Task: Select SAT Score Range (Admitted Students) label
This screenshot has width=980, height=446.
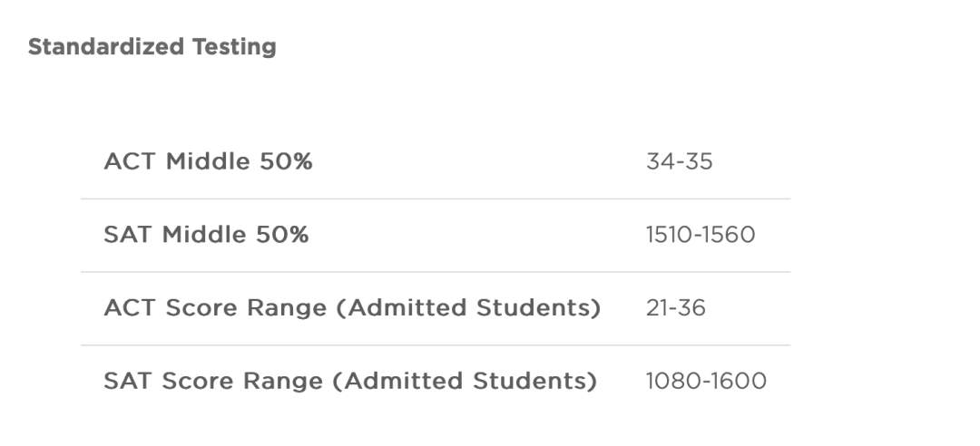Action: 350,381
